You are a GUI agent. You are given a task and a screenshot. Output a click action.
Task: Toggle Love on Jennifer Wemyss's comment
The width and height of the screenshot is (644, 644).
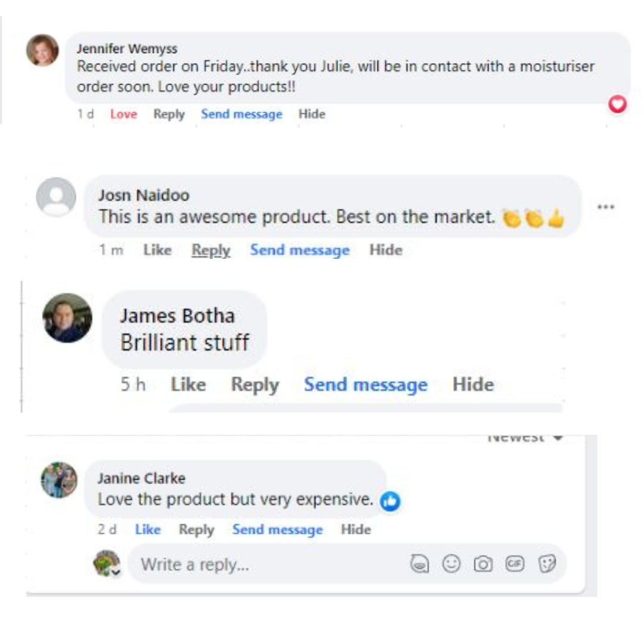pos(123,114)
